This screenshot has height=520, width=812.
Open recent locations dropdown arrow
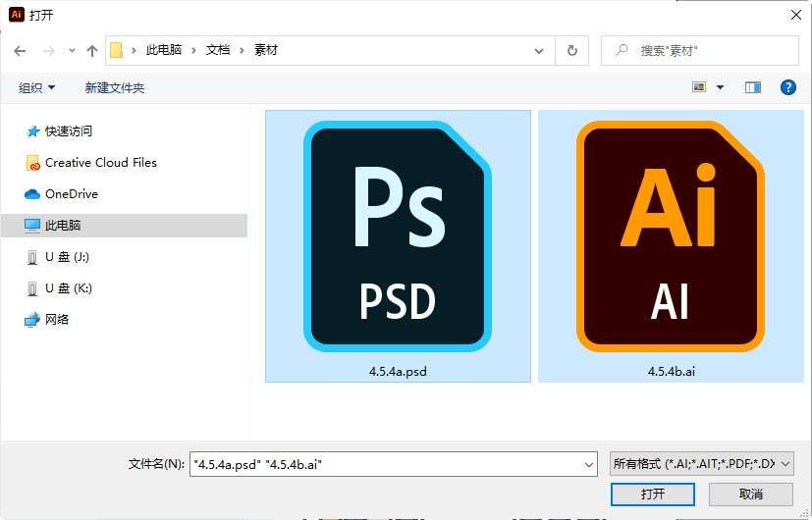[x=72, y=51]
